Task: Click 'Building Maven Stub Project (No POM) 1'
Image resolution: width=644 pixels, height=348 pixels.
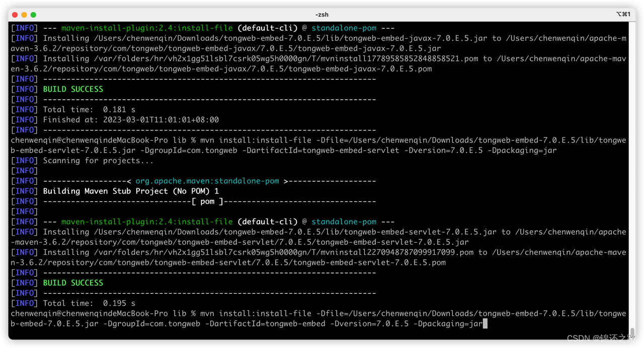Action: (x=131, y=191)
